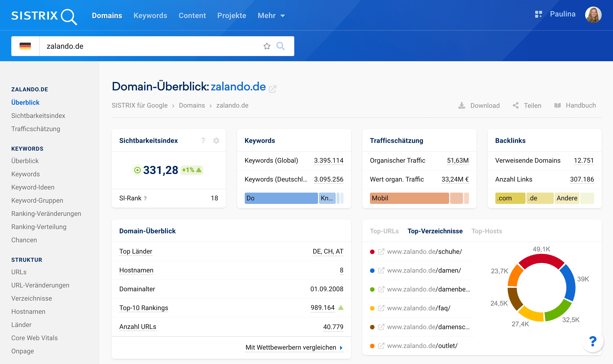Switch to the Top-URLs tab
Viewport: 613px width, 364px height.
tap(384, 231)
